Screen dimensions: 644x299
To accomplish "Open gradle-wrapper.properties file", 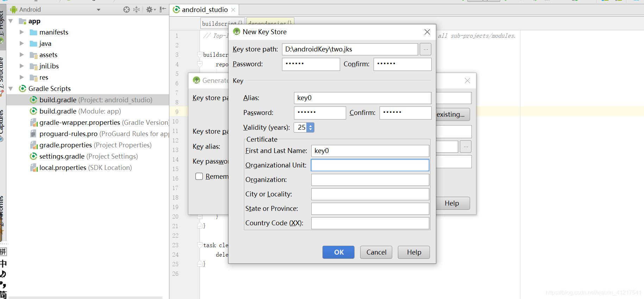I will click(99, 122).
